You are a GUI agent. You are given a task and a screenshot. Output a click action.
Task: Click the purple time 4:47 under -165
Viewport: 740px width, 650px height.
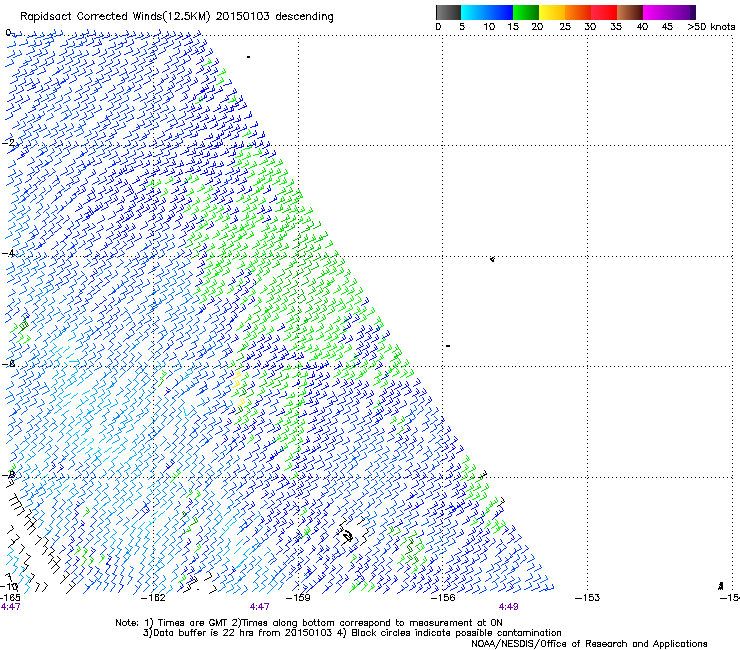[10, 607]
